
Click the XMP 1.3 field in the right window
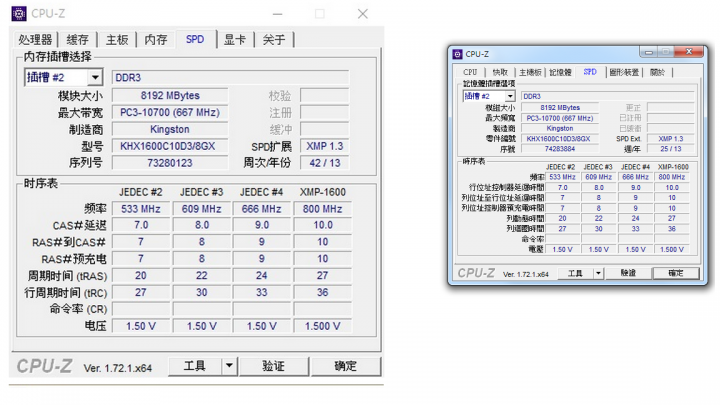pos(671,139)
